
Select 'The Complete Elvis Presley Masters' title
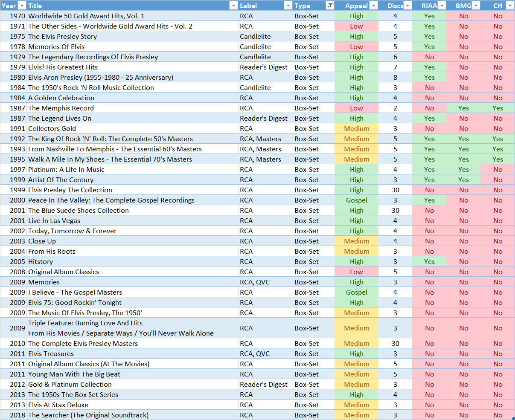click(x=83, y=343)
